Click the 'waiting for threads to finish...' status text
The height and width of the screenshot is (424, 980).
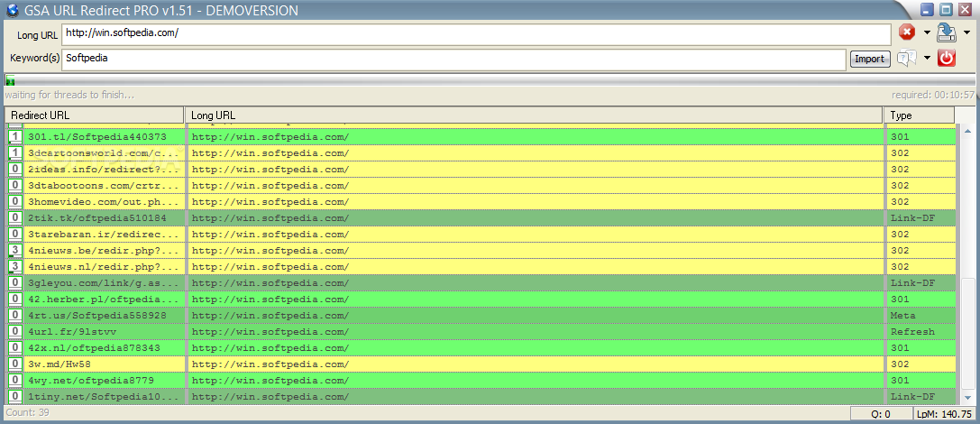(x=69, y=95)
